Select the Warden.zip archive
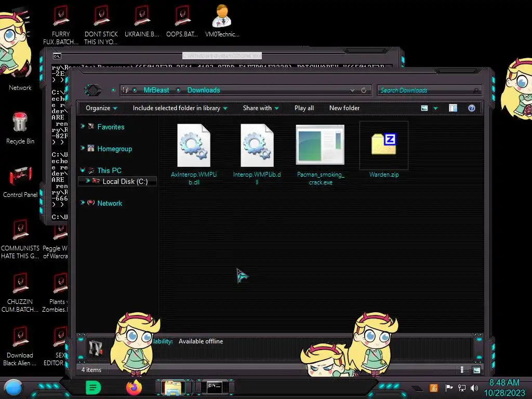The height and width of the screenshot is (399, 532). (384, 145)
